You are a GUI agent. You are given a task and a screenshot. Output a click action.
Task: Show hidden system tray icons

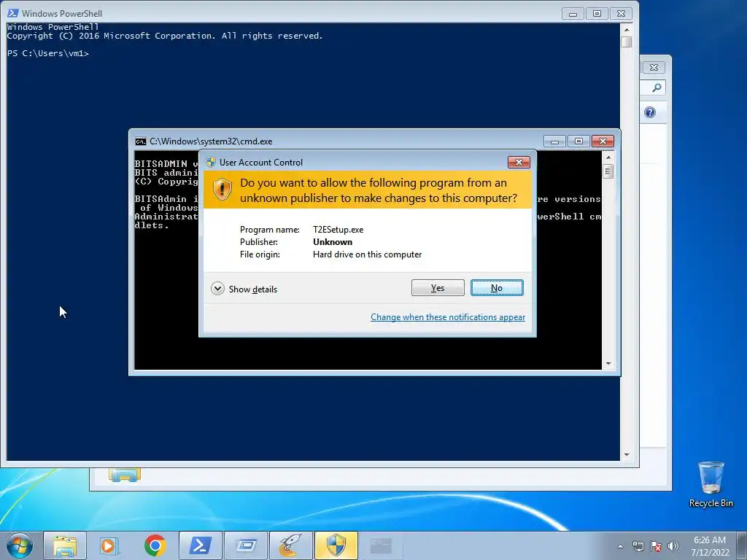[620, 546]
